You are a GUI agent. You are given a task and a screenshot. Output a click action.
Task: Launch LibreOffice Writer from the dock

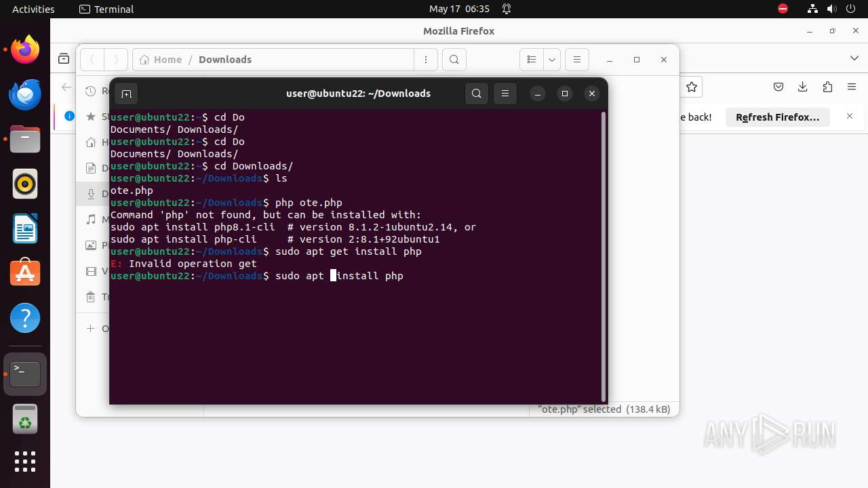25,228
